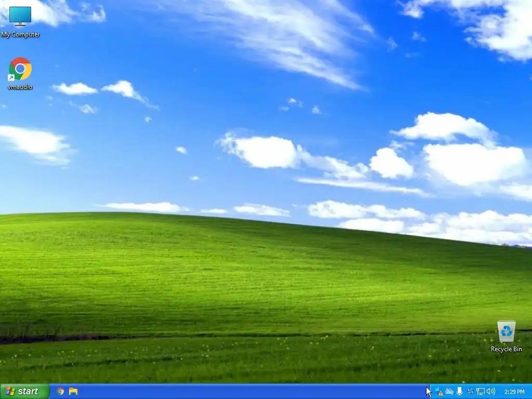The width and height of the screenshot is (532, 399).
Task: Open the network connection tray icon
Action: [x=481, y=392]
